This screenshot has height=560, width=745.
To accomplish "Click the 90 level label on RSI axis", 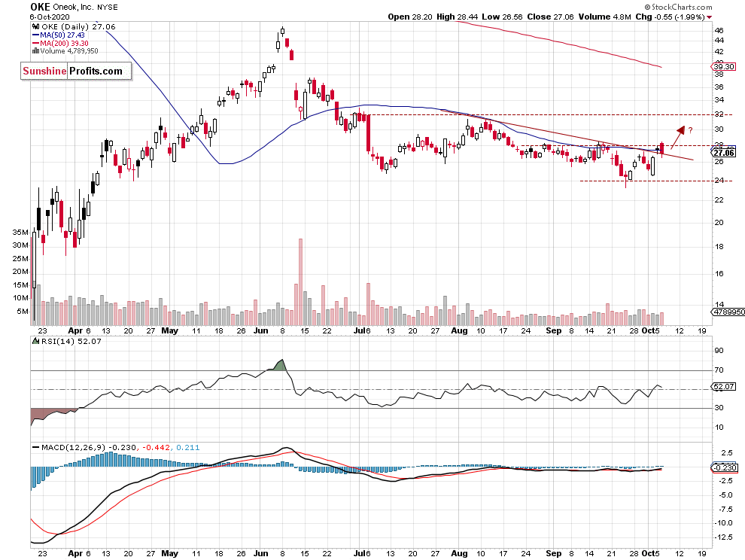I will tap(719, 351).
